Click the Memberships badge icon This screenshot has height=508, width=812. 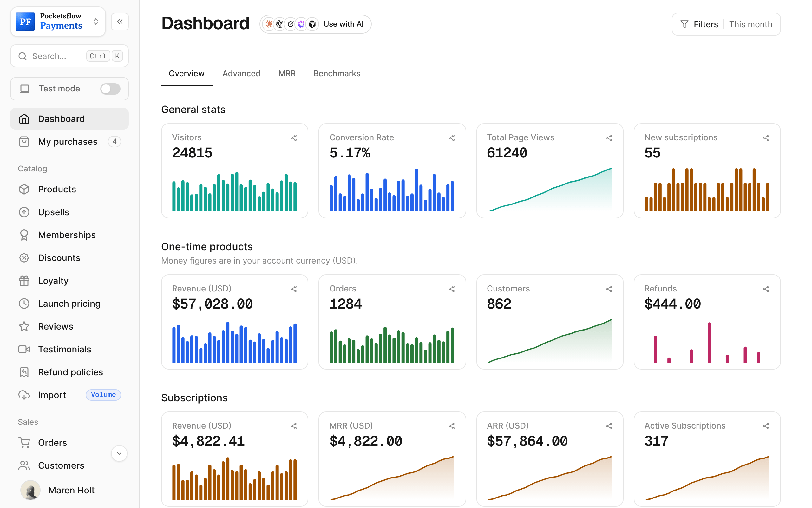tap(24, 235)
